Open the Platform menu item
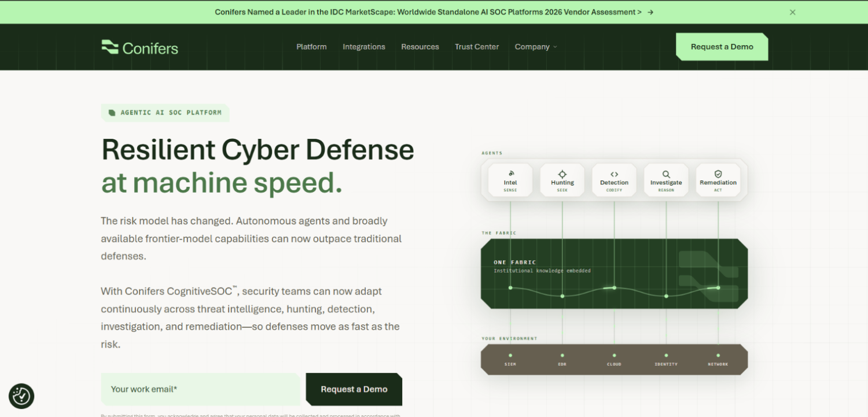The width and height of the screenshot is (868, 417). pos(311,47)
